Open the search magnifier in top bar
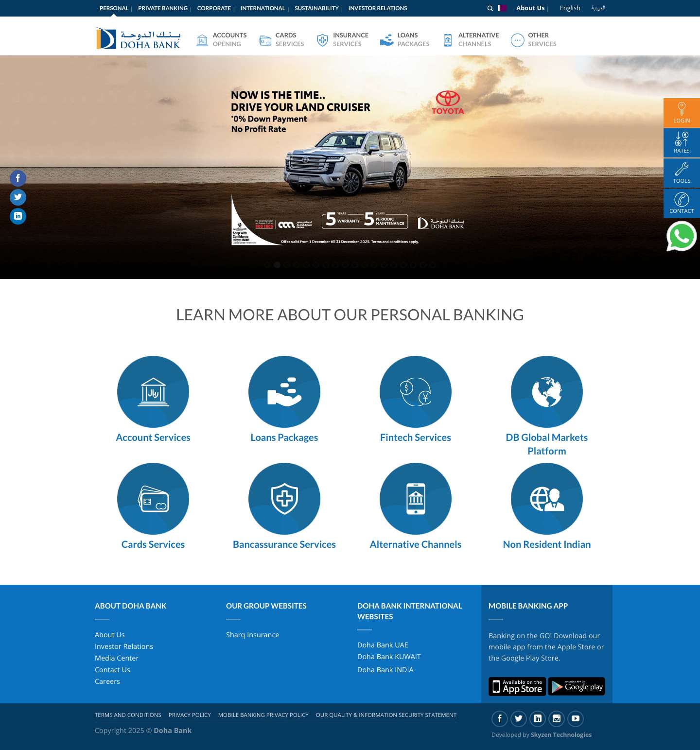Viewport: 700px width, 750px height. pos(490,8)
